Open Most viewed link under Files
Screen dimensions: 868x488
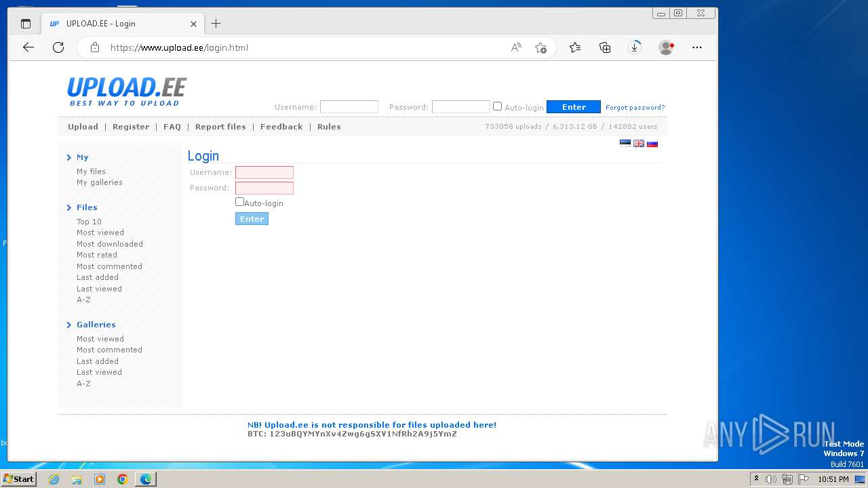coord(100,232)
